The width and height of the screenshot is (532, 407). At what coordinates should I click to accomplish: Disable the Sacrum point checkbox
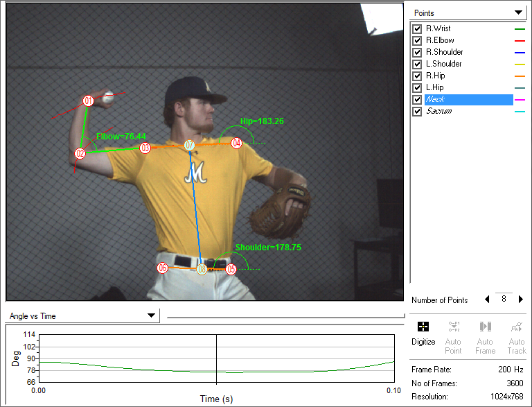click(417, 112)
